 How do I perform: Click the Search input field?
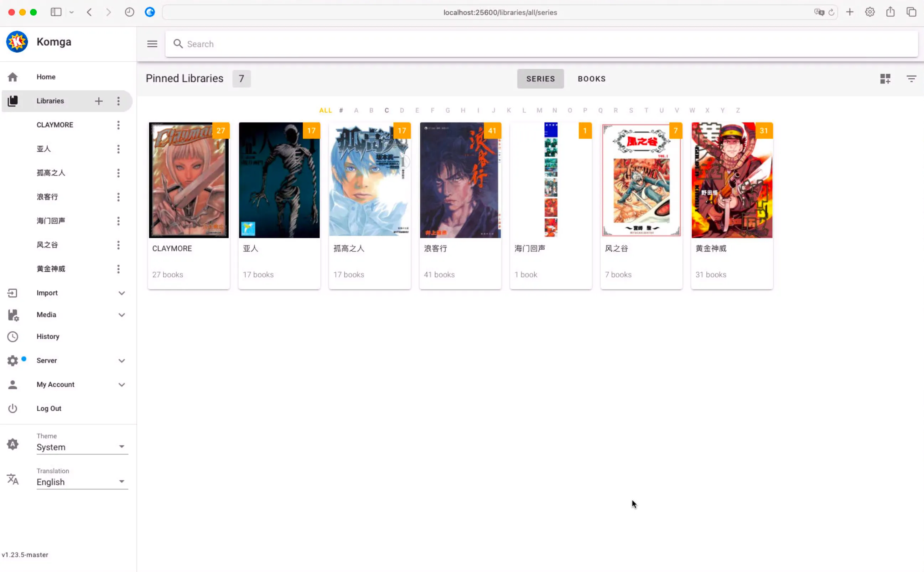pyautogui.click(x=541, y=44)
